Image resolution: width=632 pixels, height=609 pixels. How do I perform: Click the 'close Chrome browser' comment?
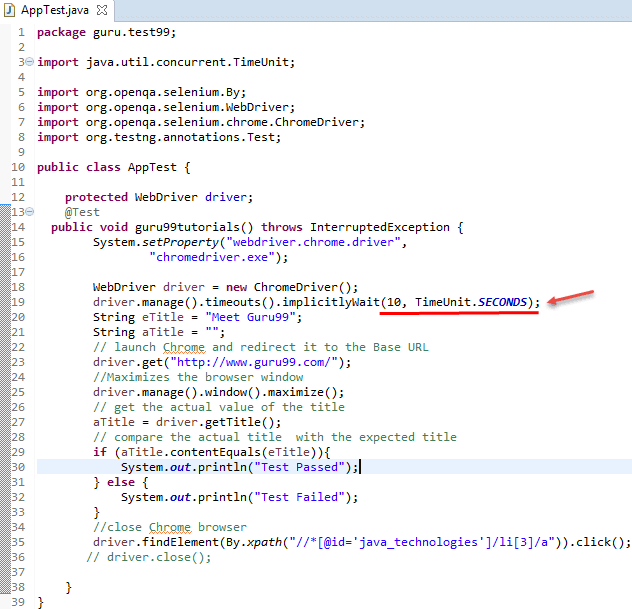(170, 527)
